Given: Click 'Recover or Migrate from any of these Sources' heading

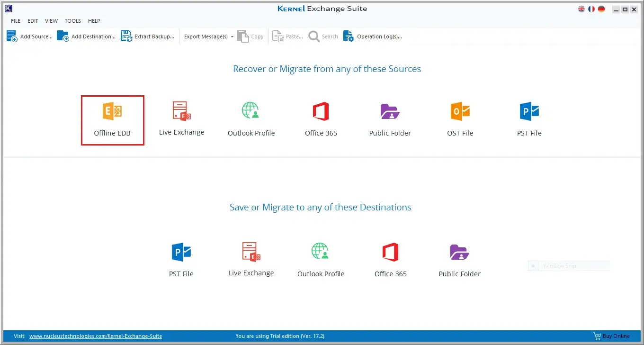Looking at the screenshot, I should [327, 69].
